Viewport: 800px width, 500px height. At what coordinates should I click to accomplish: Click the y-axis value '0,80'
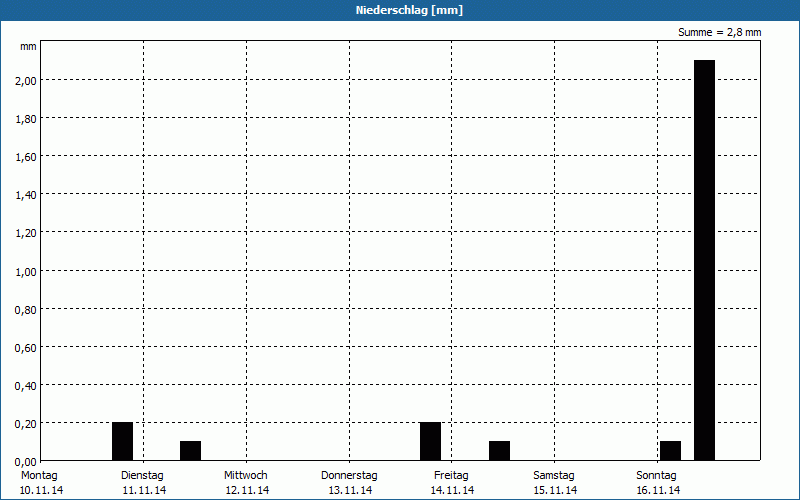click(26, 310)
